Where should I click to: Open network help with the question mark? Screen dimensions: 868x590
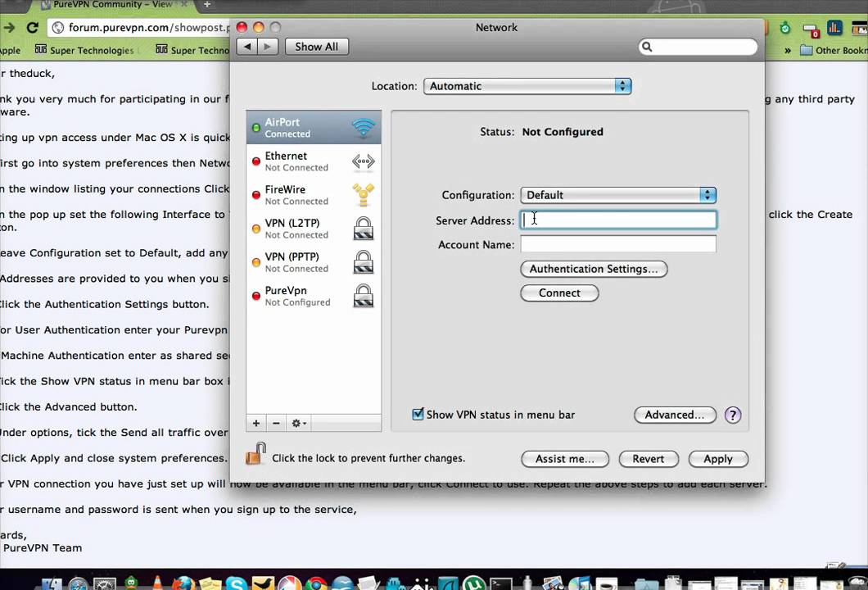click(x=732, y=415)
